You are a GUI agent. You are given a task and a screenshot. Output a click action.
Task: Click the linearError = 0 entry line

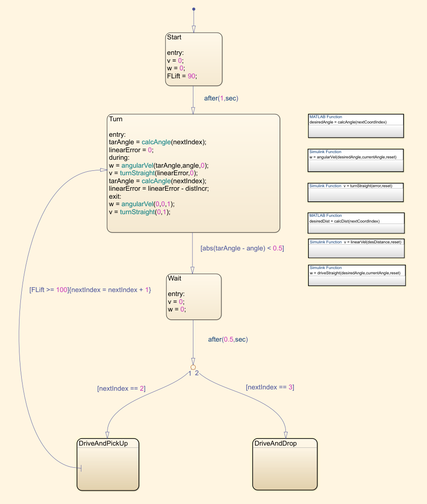(131, 150)
